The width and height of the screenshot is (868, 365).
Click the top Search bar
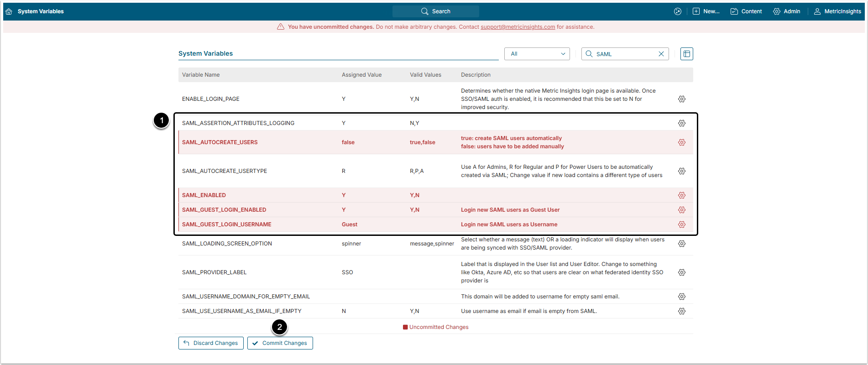point(435,11)
